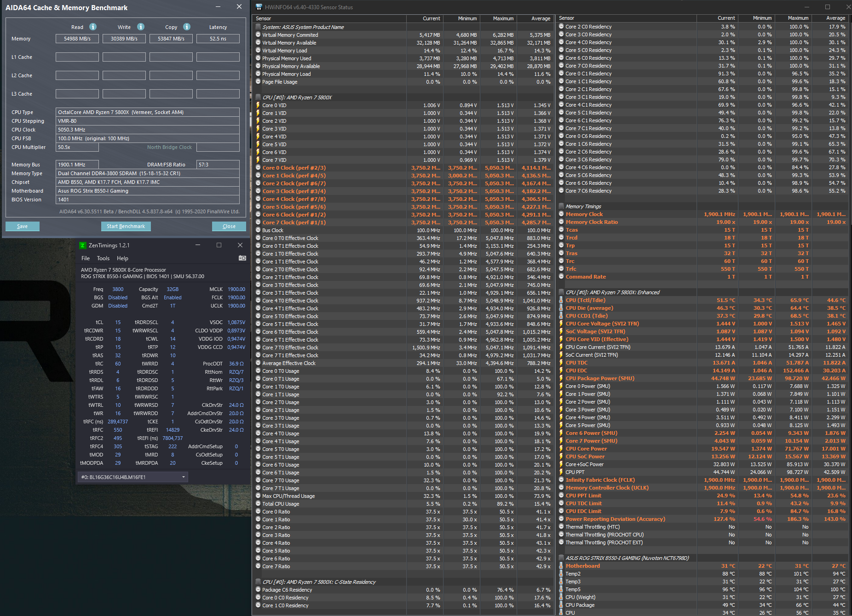Click the Motherboard Asus ROG Strix field

tap(148, 191)
